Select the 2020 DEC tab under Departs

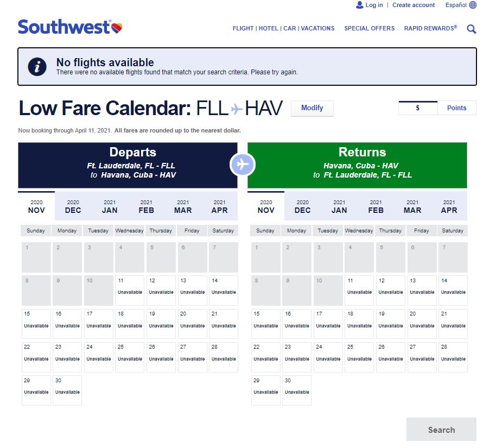73,206
